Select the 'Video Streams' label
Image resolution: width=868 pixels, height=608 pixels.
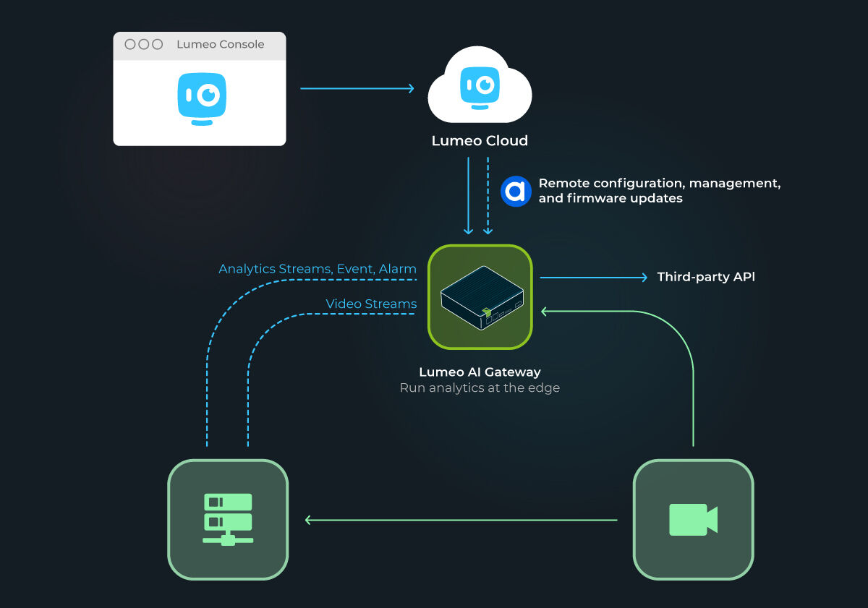(371, 304)
